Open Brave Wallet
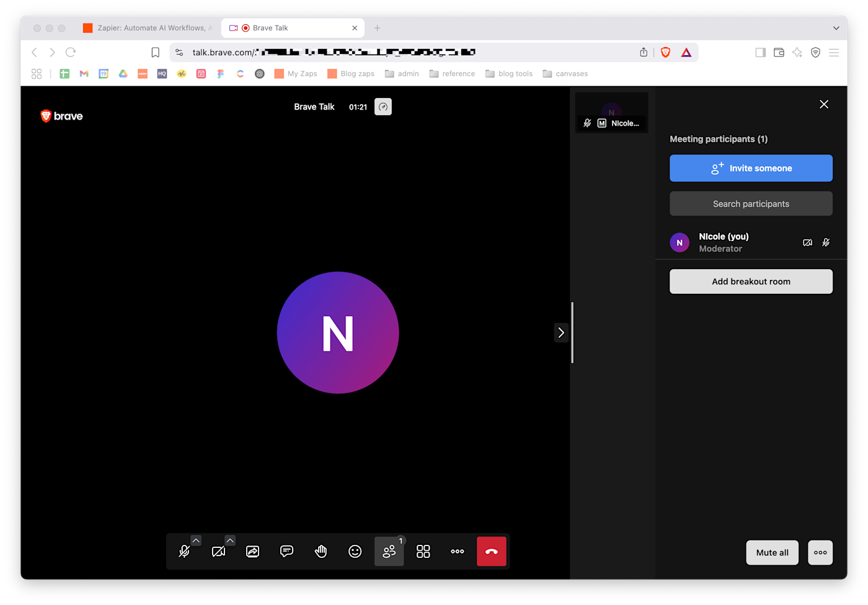Viewport: 868px width, 605px height. pyautogui.click(x=779, y=53)
